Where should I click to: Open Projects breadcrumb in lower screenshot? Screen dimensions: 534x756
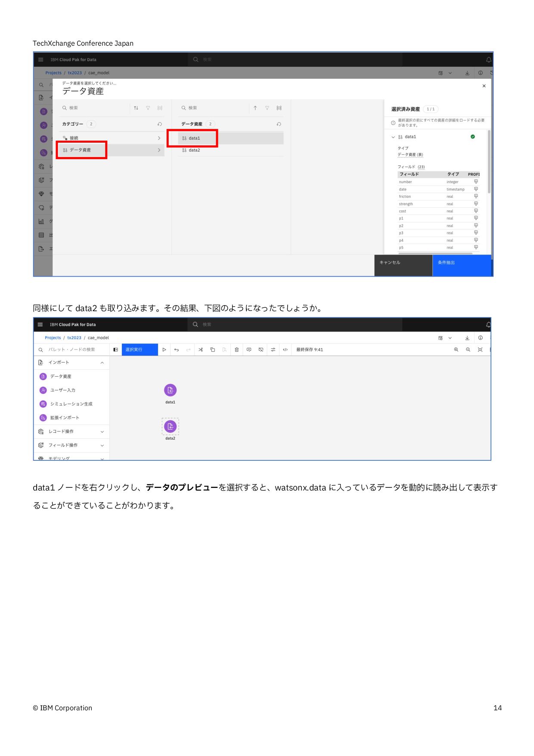[x=53, y=338]
